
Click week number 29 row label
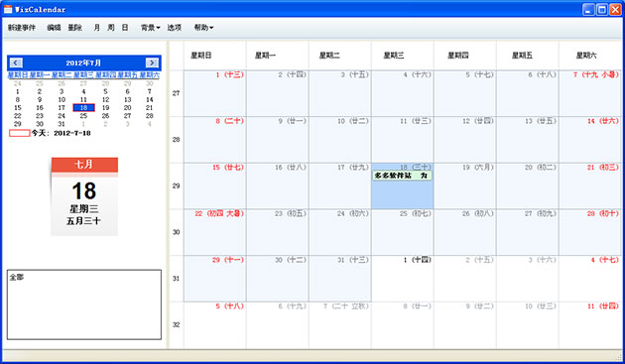coord(176,185)
